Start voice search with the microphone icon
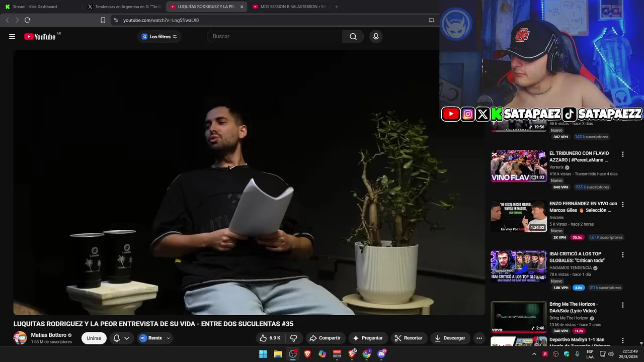This screenshot has width=644, height=362. pos(375,36)
